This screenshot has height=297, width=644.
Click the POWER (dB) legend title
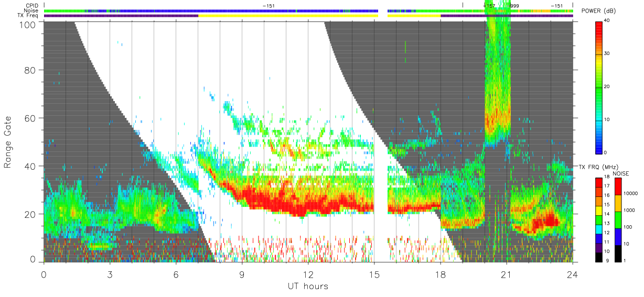[598, 11]
